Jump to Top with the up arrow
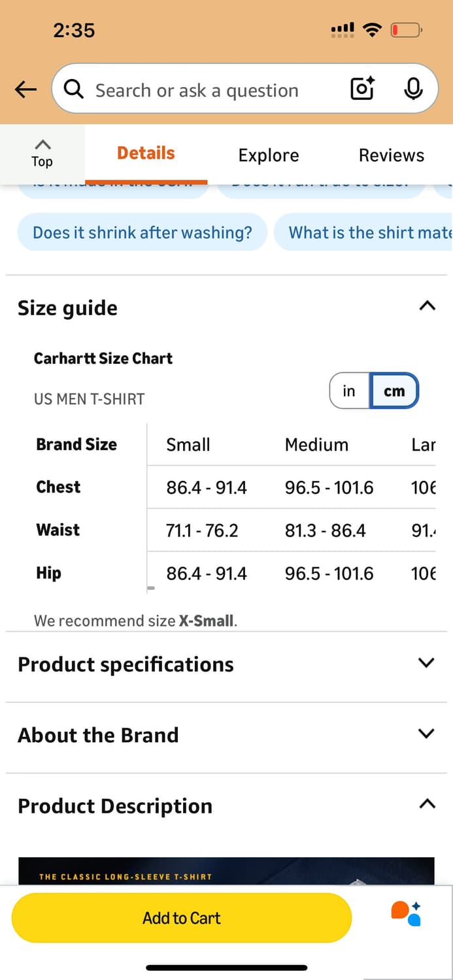453x980 pixels. pos(42,153)
